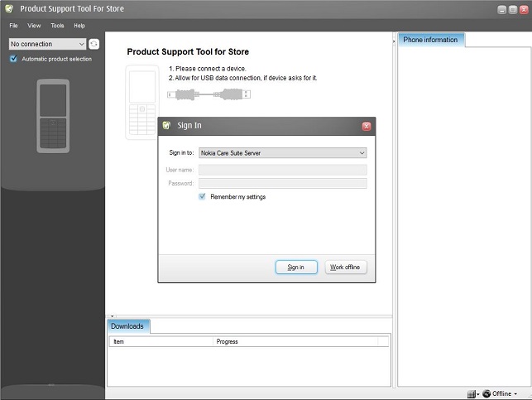Open the File menu
The height and width of the screenshot is (400, 532).
(13, 26)
